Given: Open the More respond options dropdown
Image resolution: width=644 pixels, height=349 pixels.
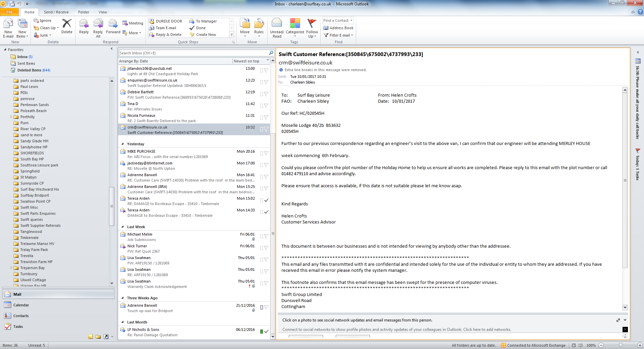Looking at the screenshot, I should [x=132, y=33].
